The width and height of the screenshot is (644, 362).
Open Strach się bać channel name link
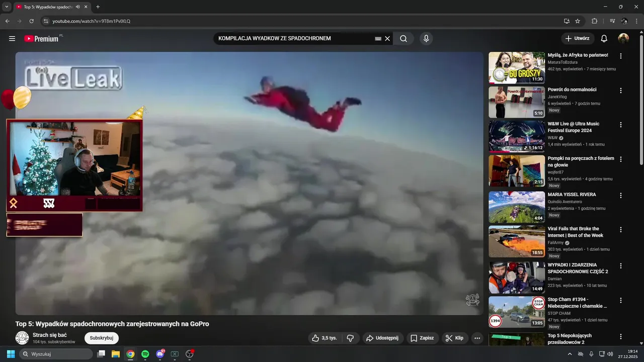[50, 335]
